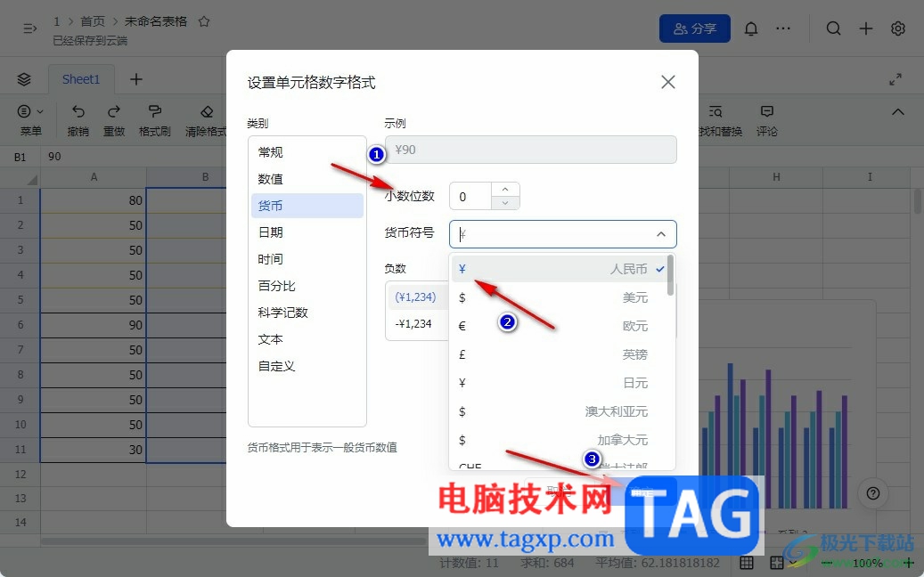Open the settings gear icon
Screen dimensions: 924x577
coord(897,28)
